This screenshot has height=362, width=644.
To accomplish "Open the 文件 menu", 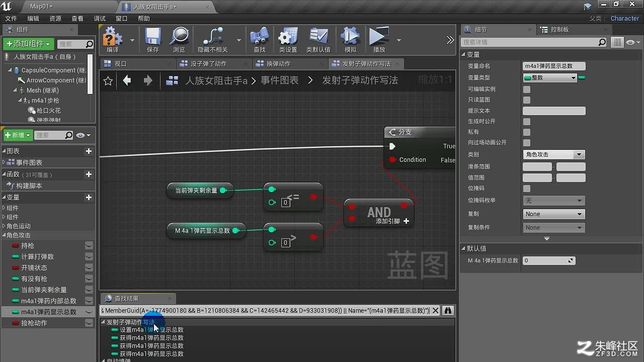I will tap(11, 19).
